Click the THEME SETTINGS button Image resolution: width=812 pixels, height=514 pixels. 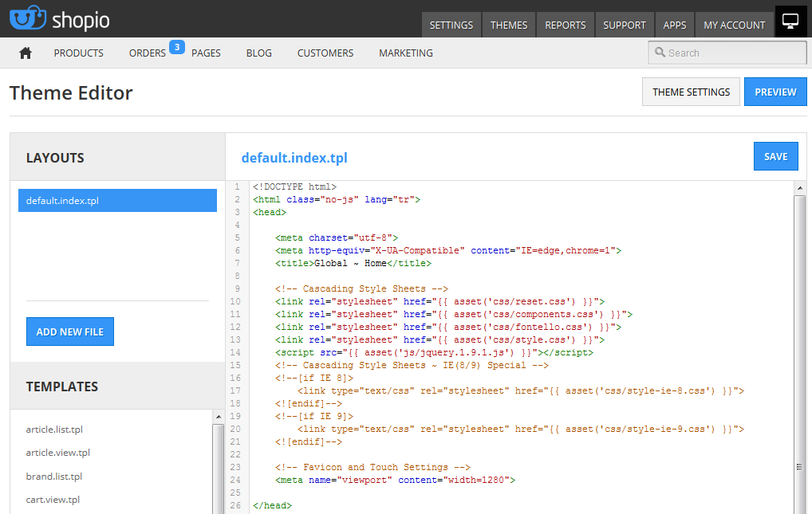(691, 92)
